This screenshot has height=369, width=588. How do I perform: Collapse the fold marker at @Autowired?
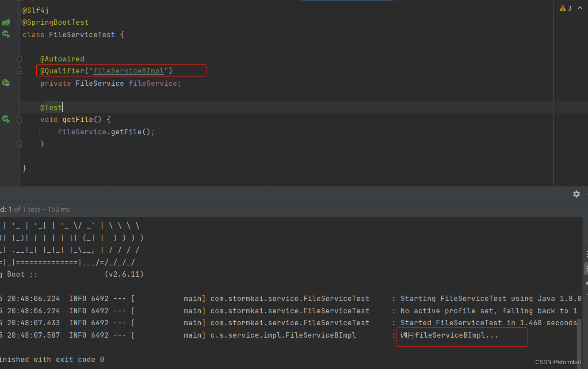(x=19, y=59)
